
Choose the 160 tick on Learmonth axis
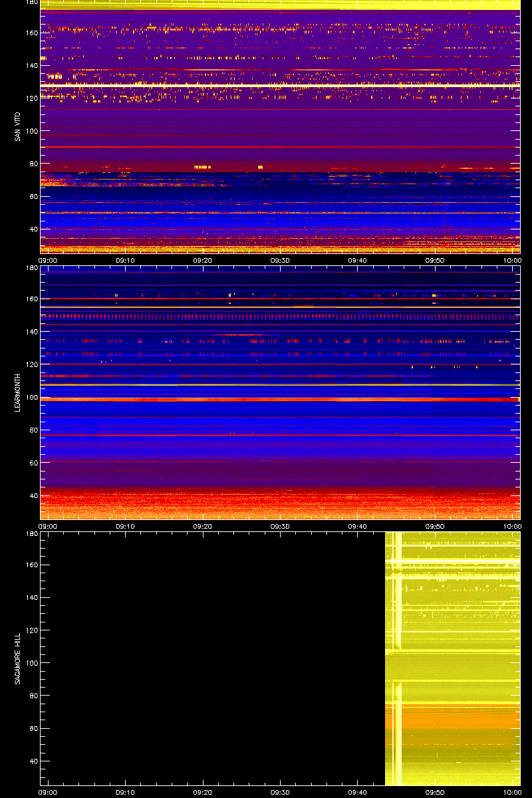[31, 299]
